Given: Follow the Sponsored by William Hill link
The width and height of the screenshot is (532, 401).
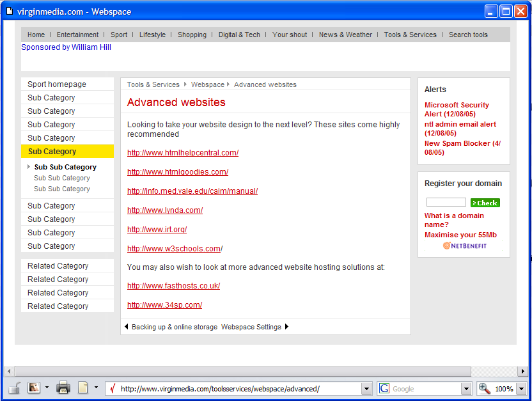Looking at the screenshot, I should (x=66, y=47).
